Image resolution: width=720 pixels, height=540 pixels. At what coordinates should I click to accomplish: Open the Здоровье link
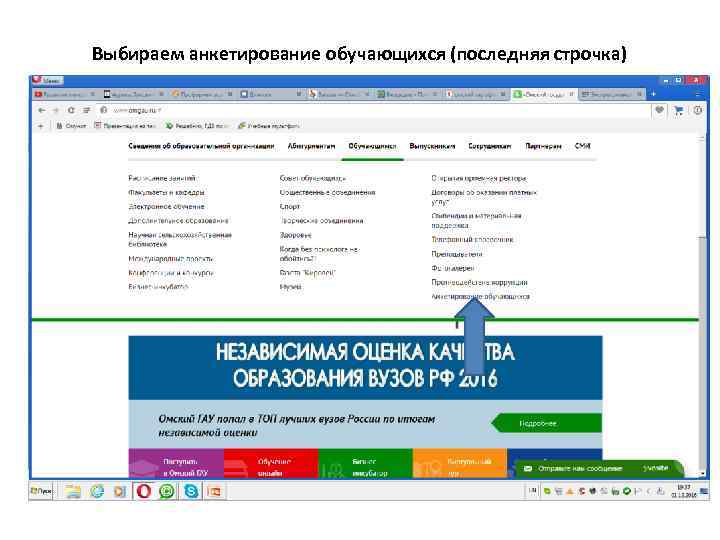pyautogui.click(x=296, y=235)
